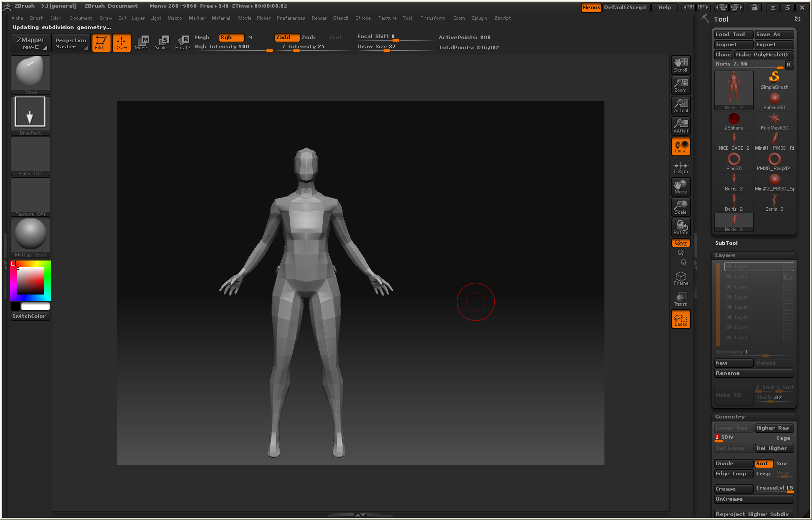This screenshot has height=520, width=812.
Task: Click the Zoom canvas navigation icon
Action: pos(681,85)
